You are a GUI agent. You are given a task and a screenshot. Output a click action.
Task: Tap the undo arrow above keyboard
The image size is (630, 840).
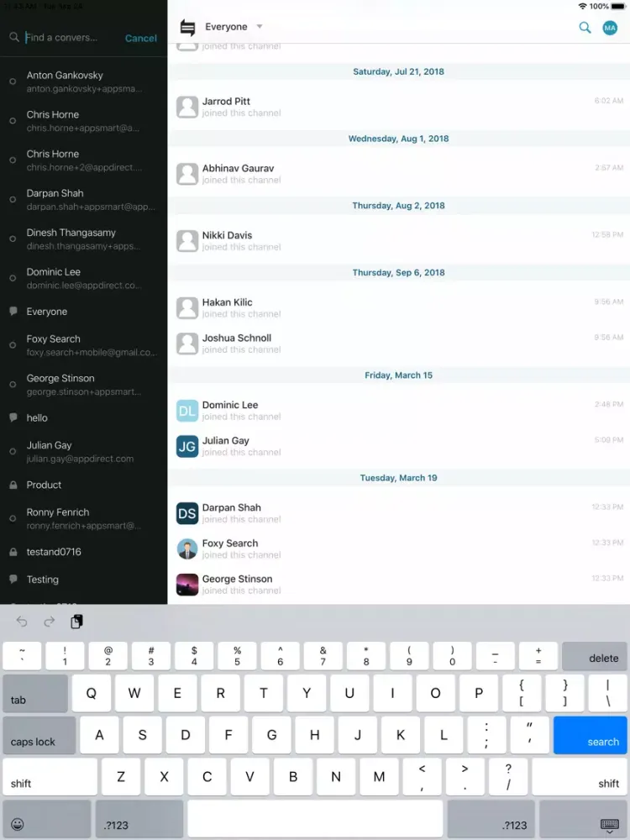pos(22,622)
